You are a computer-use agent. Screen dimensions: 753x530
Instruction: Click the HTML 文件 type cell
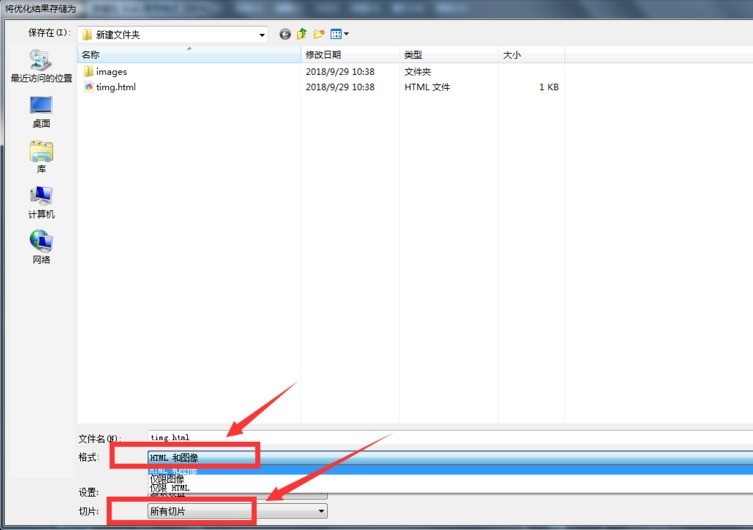pyautogui.click(x=427, y=87)
